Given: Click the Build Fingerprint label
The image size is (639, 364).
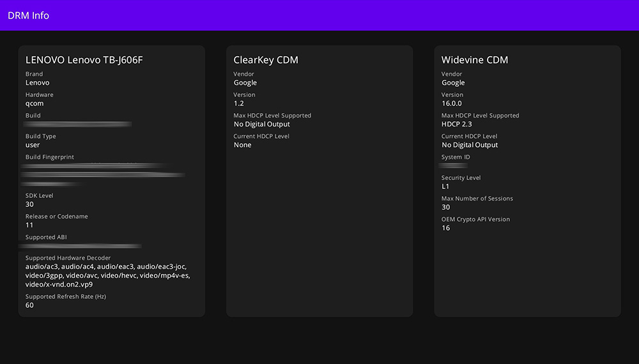Looking at the screenshot, I should (50, 157).
